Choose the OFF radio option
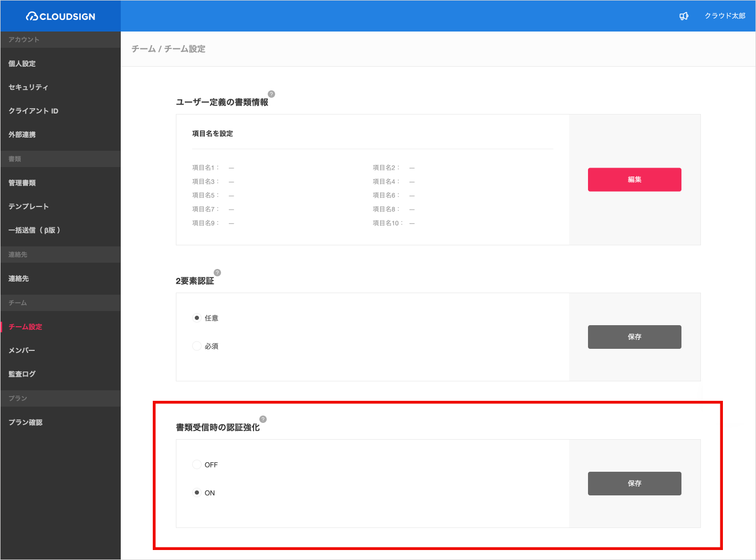This screenshot has width=756, height=560. tap(197, 464)
